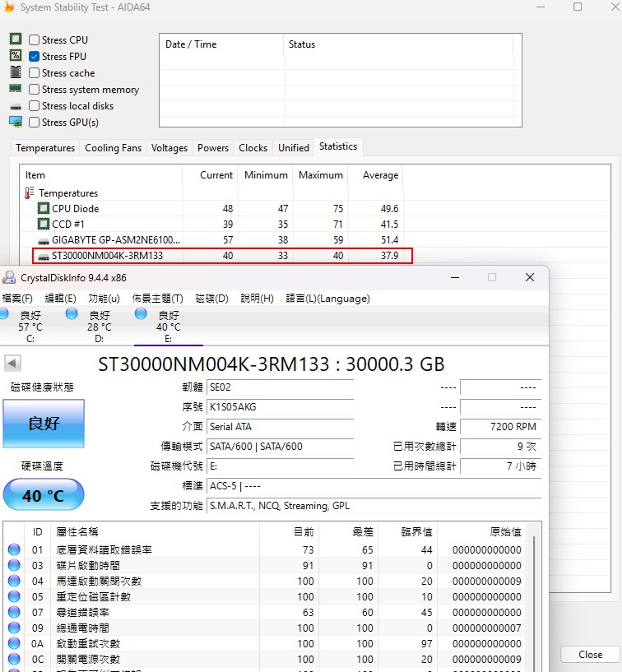
Task: Click the blue status orb for attribute 03
Action: coord(14,565)
